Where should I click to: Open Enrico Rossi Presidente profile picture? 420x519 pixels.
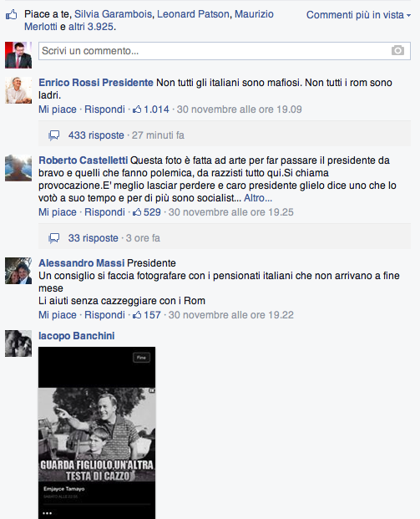tap(18, 90)
